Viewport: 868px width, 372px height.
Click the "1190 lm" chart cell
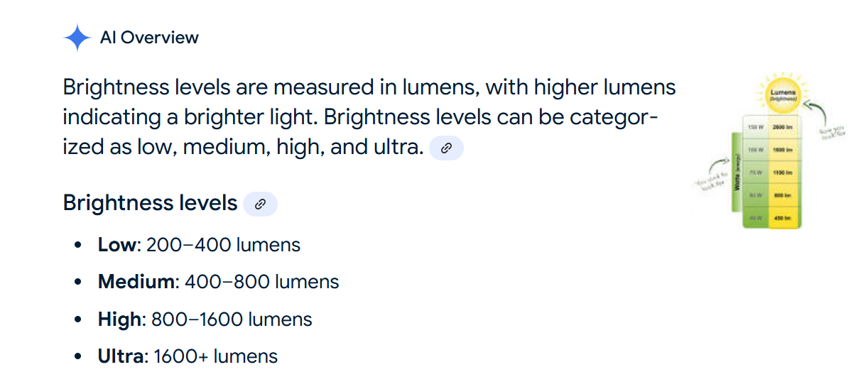point(783,173)
